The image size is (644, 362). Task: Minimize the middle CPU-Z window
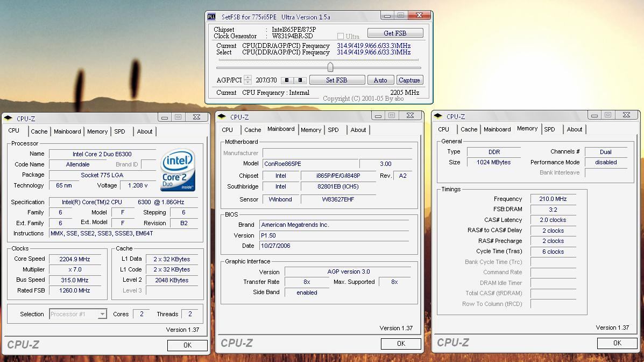pyautogui.click(x=378, y=116)
